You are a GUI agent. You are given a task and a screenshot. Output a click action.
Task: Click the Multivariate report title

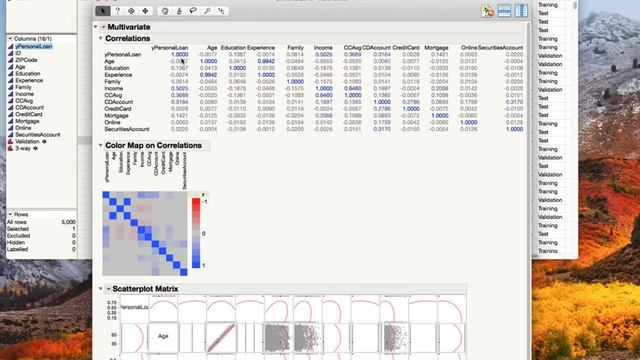point(129,27)
